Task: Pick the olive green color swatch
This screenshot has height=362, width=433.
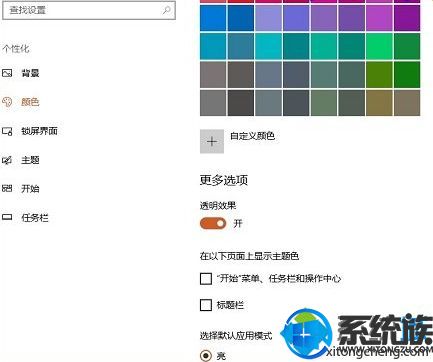Action: point(379,74)
